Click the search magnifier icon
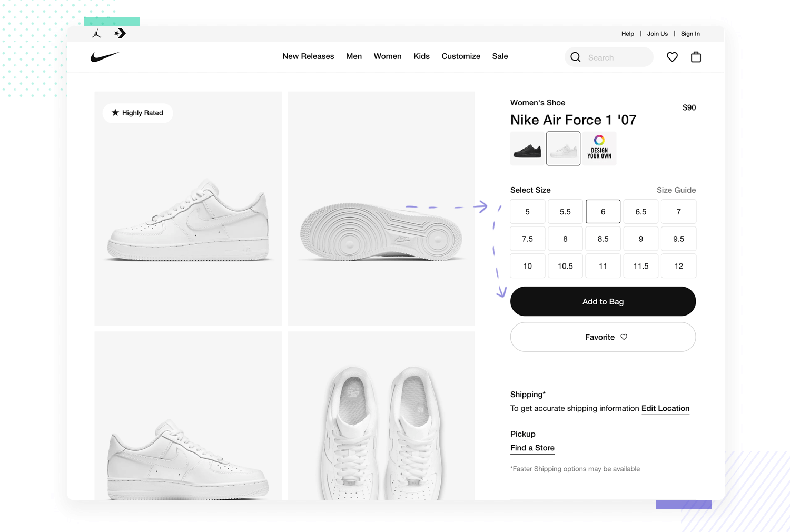This screenshot has height=532, width=790. pyautogui.click(x=576, y=57)
